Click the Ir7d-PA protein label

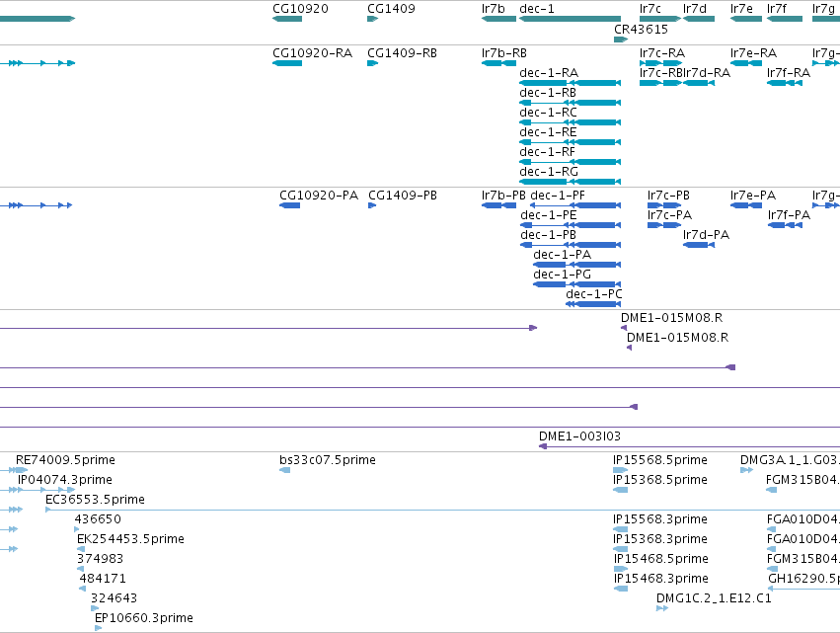coord(706,235)
